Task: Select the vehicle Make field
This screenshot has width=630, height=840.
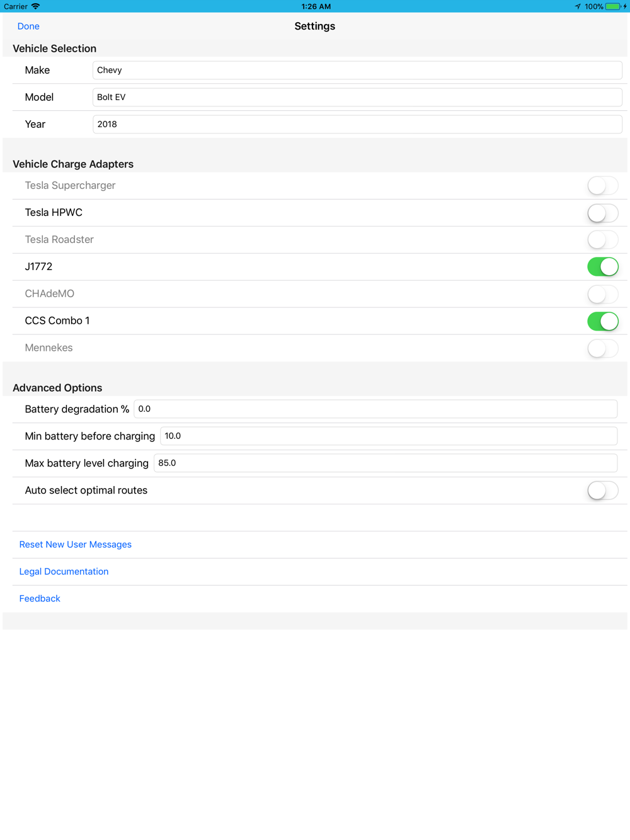Action: (357, 71)
